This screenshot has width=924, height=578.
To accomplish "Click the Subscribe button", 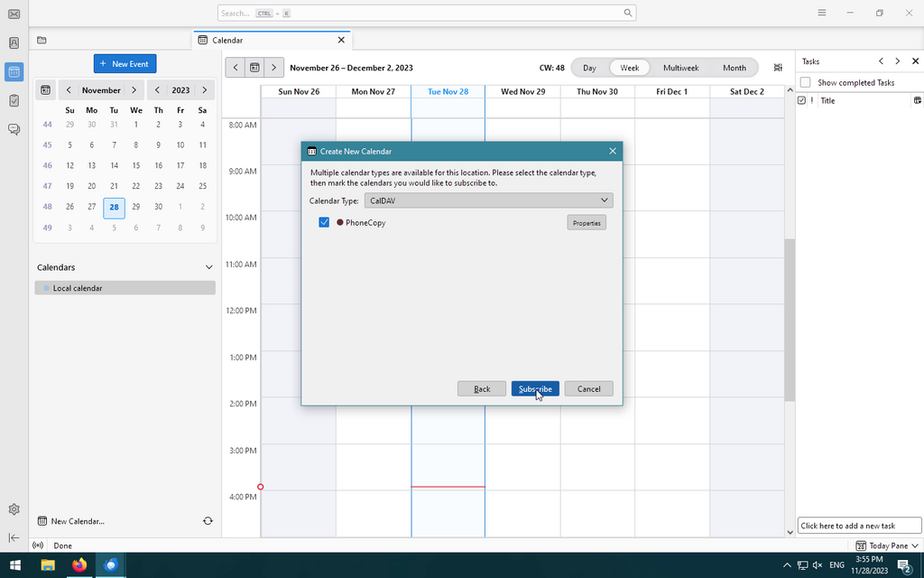I will coord(535,388).
